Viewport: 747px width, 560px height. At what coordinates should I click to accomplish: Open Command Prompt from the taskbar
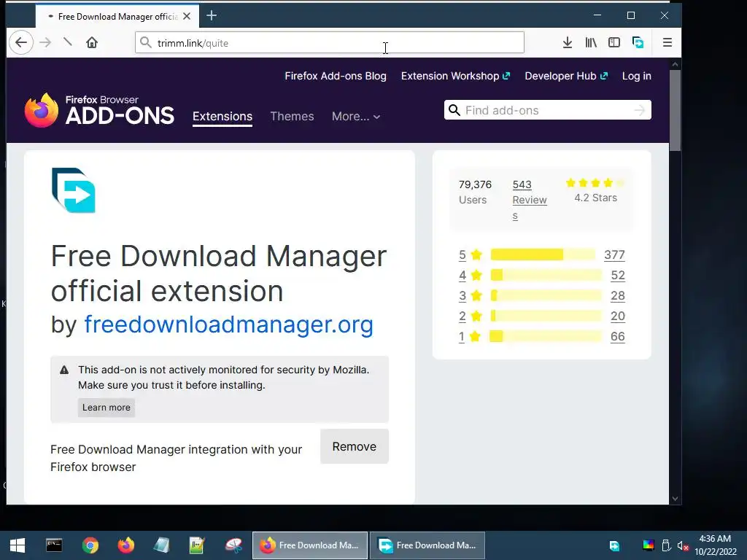tap(54, 545)
